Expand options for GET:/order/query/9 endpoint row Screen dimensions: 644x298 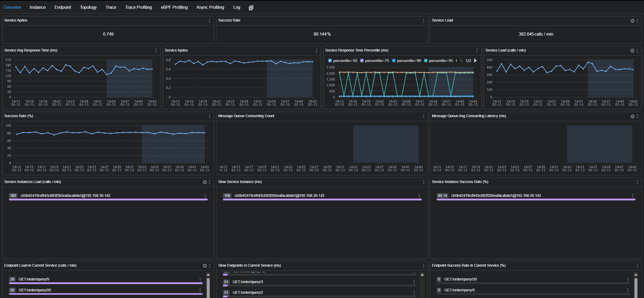[x=200, y=279]
